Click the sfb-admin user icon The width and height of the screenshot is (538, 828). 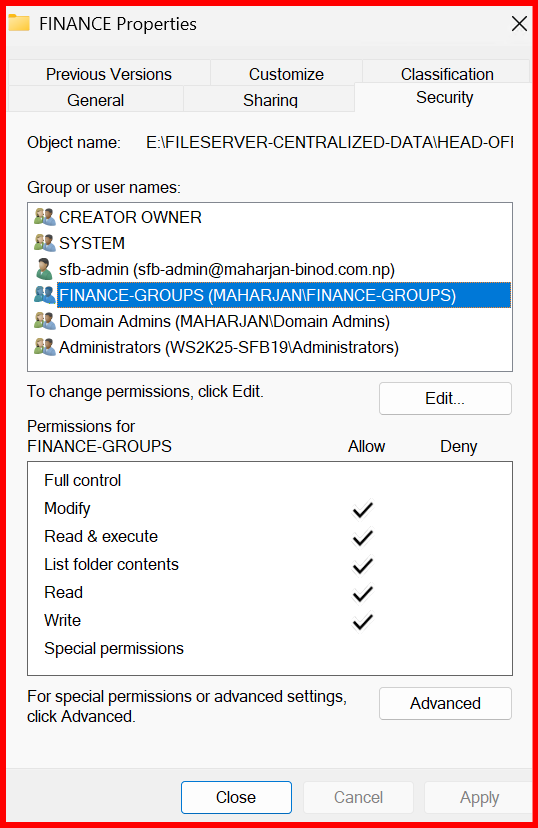[44, 269]
